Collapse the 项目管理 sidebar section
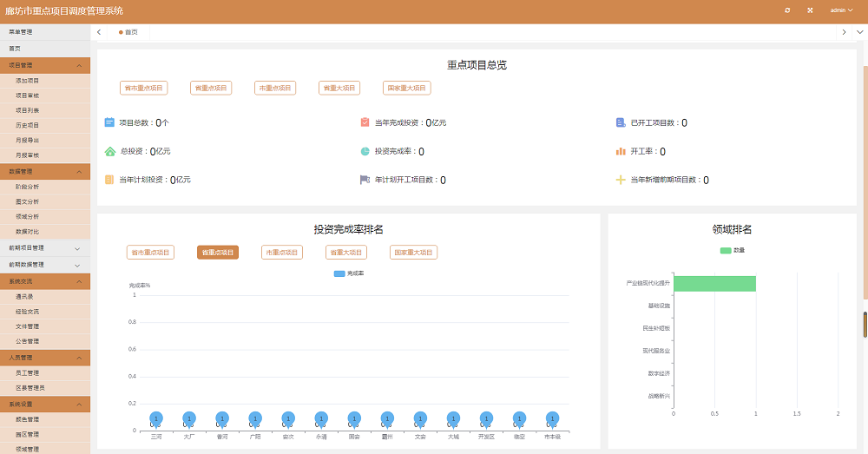This screenshot has width=868, height=454. (45, 65)
